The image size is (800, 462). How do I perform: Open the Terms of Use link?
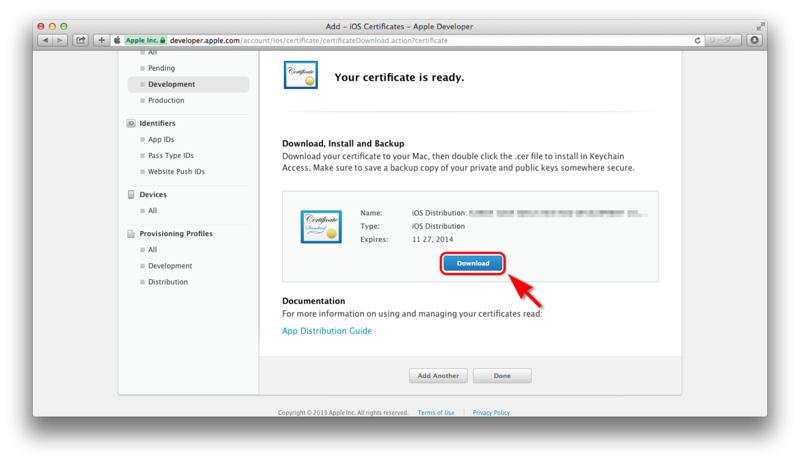pyautogui.click(x=436, y=413)
